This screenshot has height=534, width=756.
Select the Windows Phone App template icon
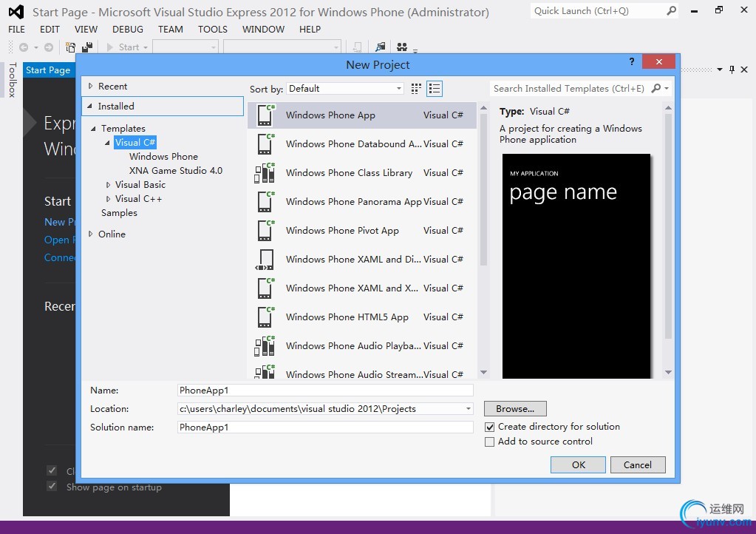265,115
